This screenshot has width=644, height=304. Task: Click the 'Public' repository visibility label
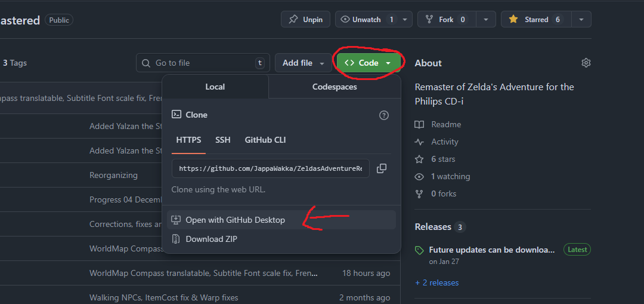[x=59, y=20]
